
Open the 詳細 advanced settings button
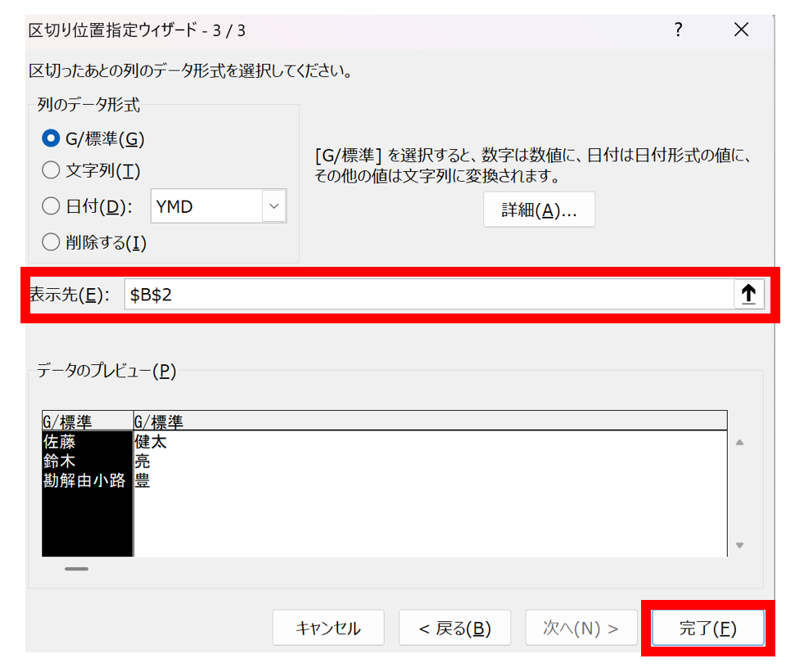click(539, 210)
